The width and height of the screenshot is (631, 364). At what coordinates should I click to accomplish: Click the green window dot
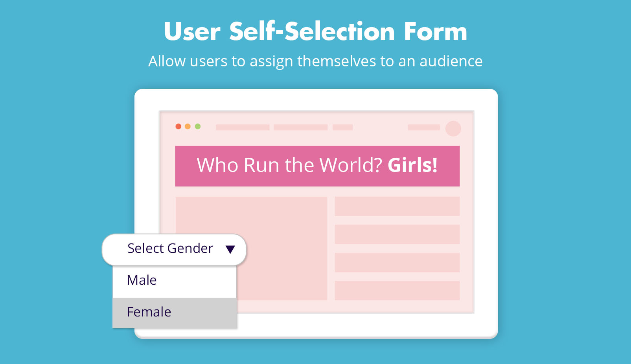tap(198, 126)
